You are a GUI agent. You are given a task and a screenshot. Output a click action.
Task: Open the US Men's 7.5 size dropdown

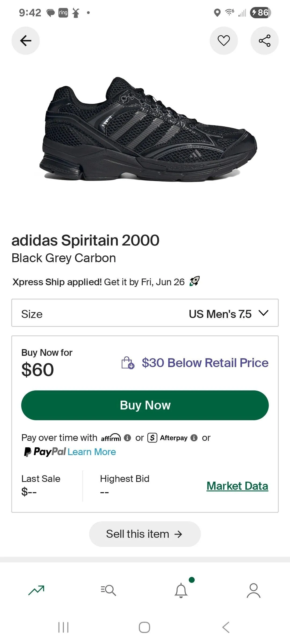[x=145, y=313]
